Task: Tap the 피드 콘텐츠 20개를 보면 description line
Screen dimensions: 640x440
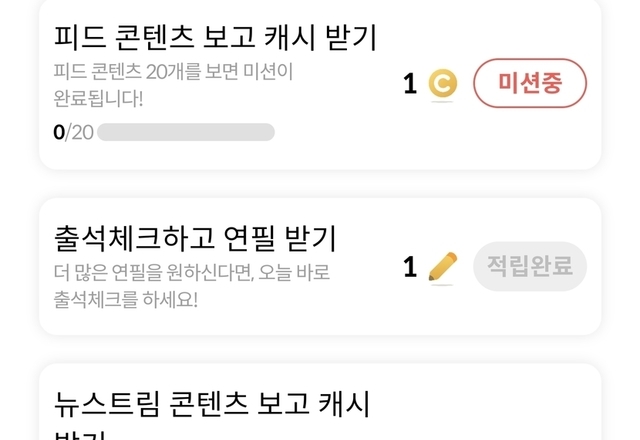Action: tap(178, 72)
